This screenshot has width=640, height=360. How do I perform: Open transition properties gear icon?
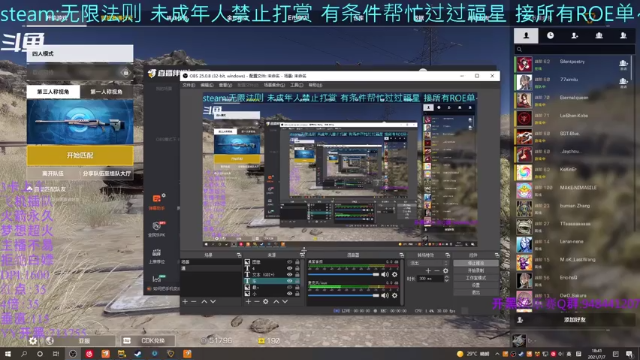tap(445, 271)
